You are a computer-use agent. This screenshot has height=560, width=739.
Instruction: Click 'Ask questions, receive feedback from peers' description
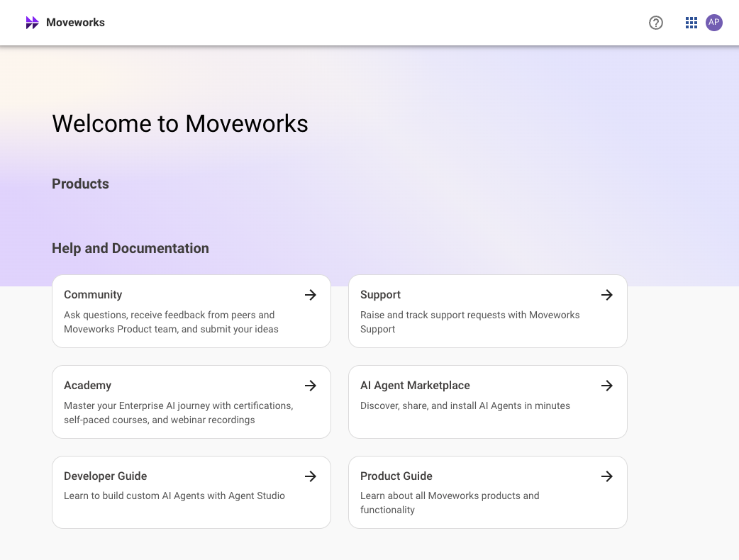(171, 322)
